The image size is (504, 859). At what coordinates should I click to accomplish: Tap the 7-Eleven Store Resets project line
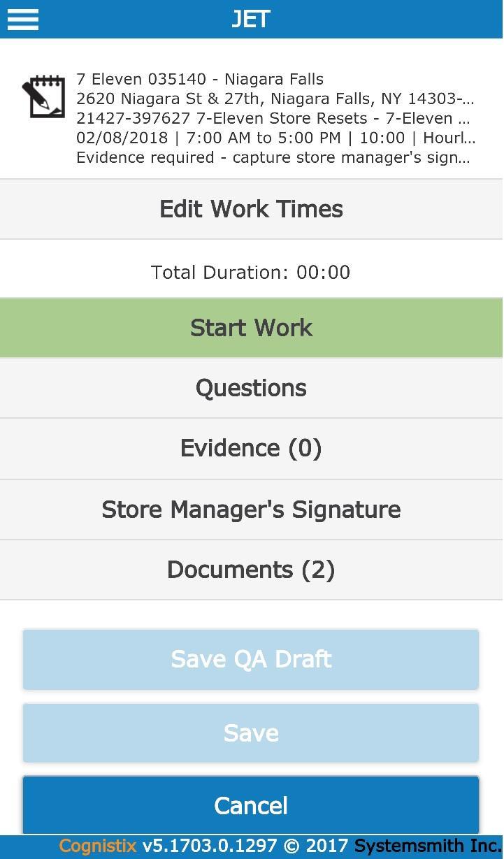coord(273,118)
